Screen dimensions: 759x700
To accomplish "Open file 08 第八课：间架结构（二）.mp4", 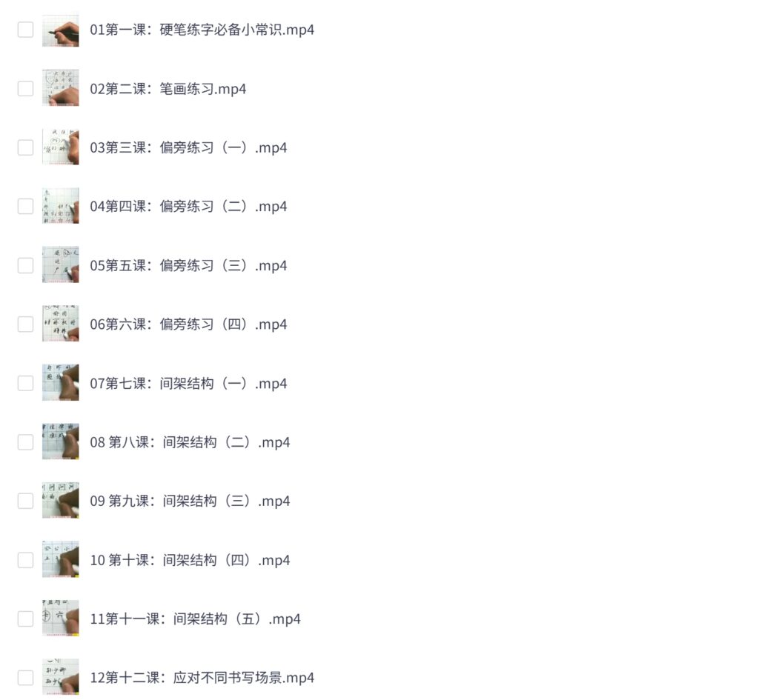I will point(190,442).
